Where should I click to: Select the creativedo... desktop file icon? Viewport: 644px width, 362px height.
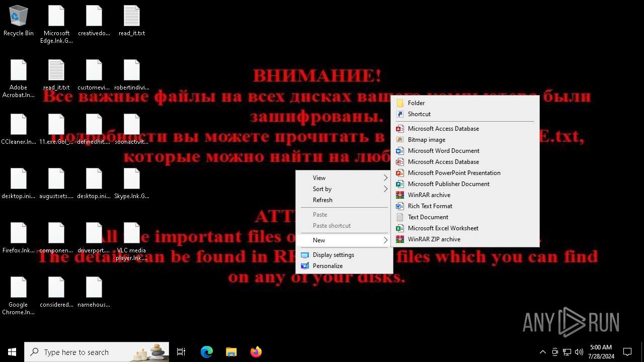point(94,21)
